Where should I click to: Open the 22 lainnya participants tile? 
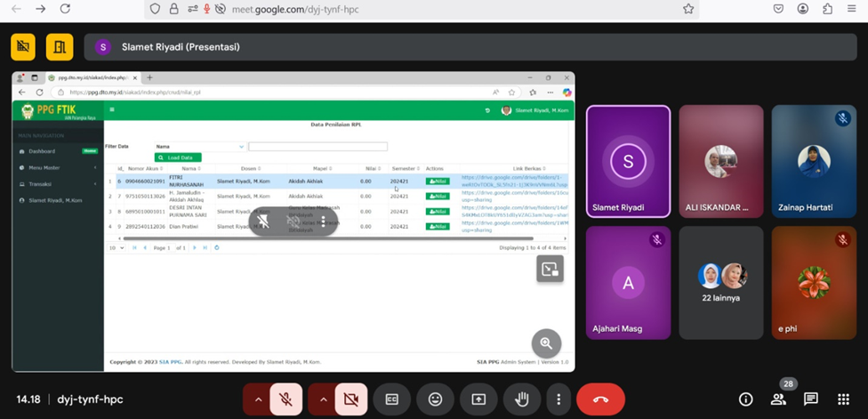click(720, 282)
